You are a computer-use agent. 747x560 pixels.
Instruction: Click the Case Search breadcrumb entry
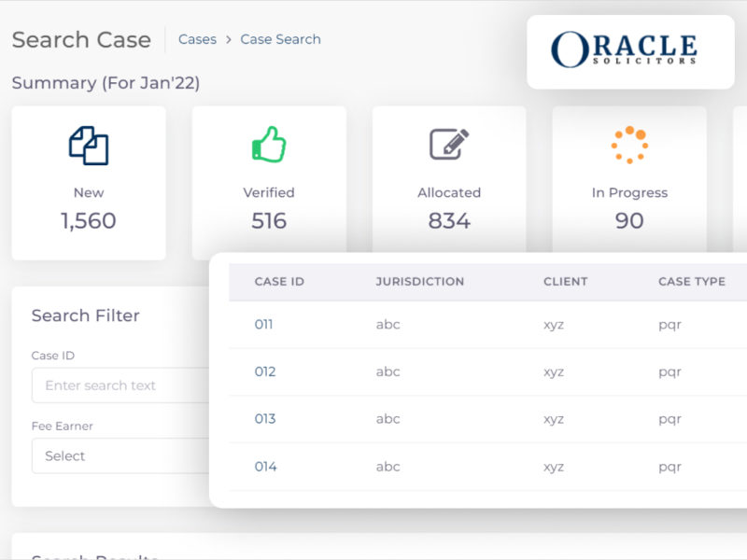click(x=280, y=39)
